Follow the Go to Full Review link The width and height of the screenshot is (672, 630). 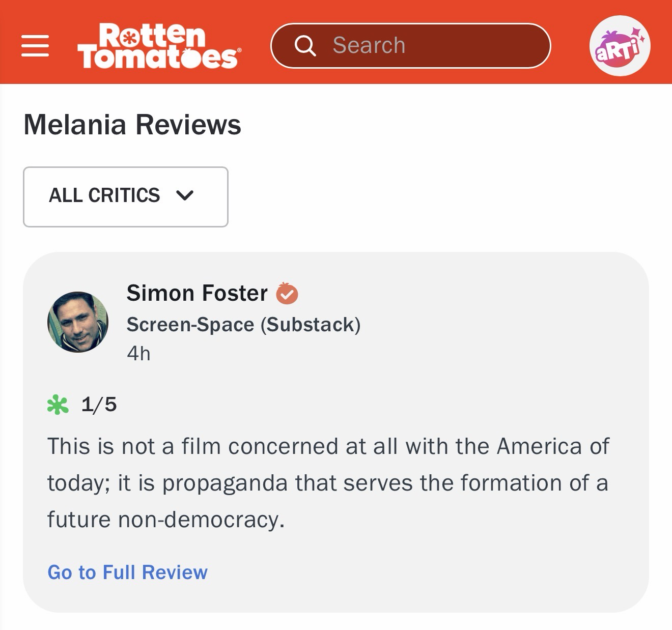[x=127, y=572]
